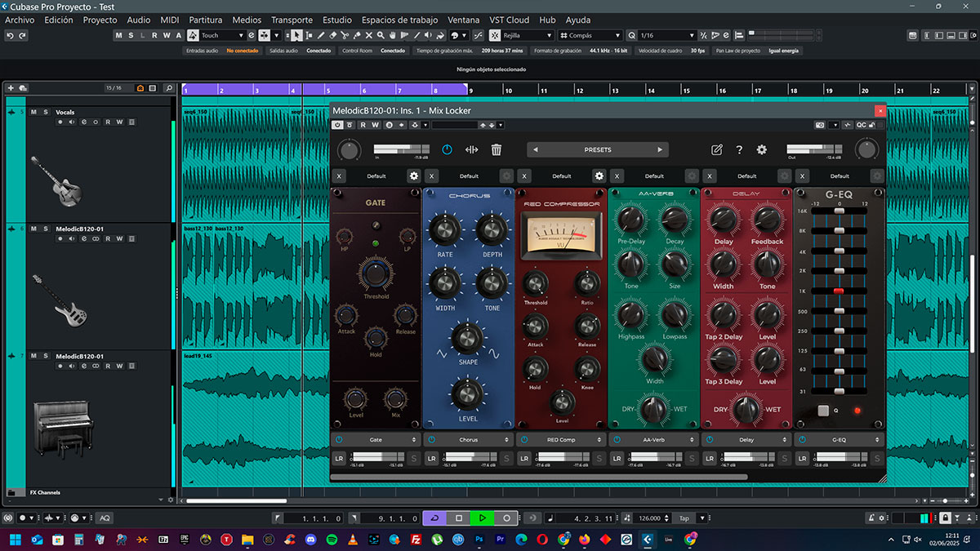This screenshot has width=980, height=551.
Task: Toggle Mix Locker blue power bypass
Action: [x=447, y=149]
